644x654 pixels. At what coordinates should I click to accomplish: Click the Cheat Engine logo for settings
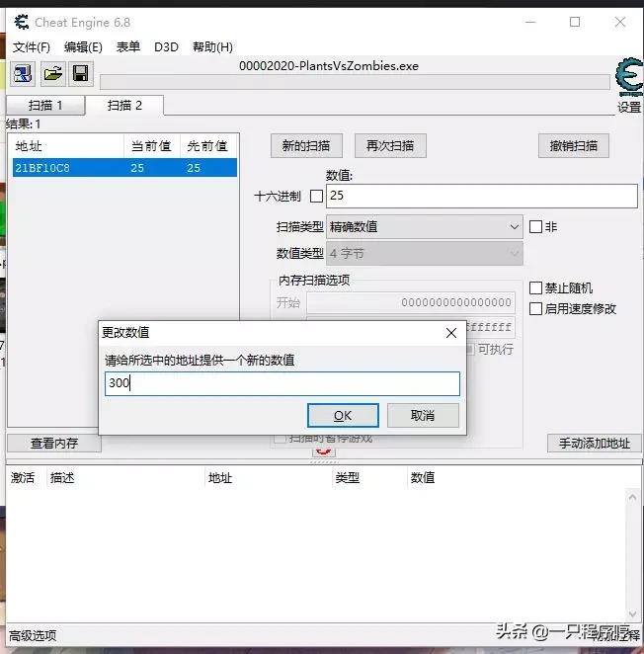[629, 78]
